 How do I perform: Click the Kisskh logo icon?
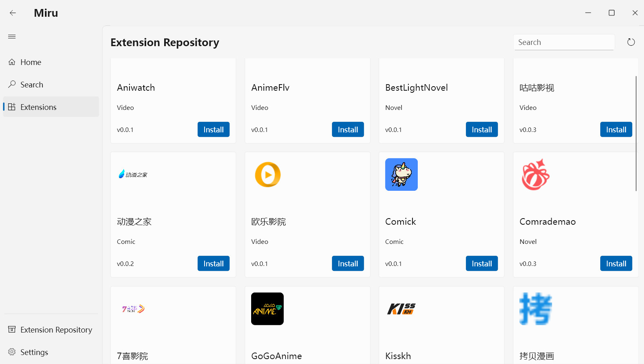pyautogui.click(x=401, y=309)
